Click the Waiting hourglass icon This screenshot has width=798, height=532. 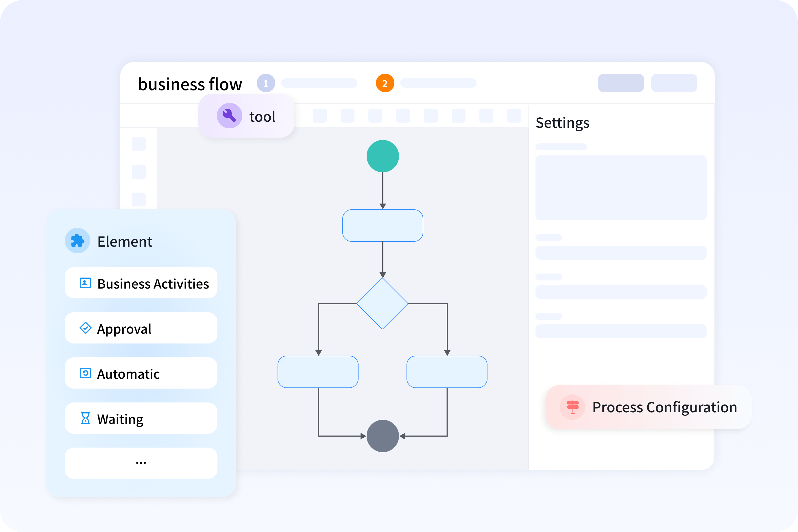[86, 418]
